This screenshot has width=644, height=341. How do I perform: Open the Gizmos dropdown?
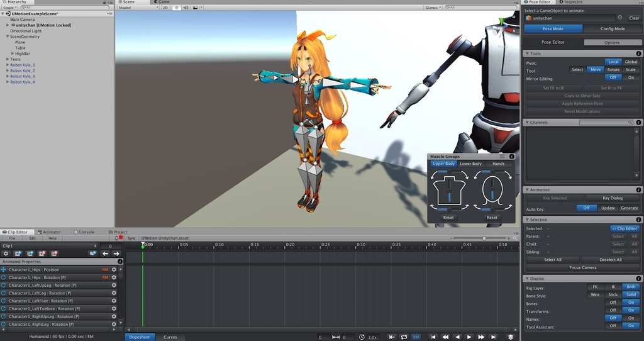[x=433, y=8]
